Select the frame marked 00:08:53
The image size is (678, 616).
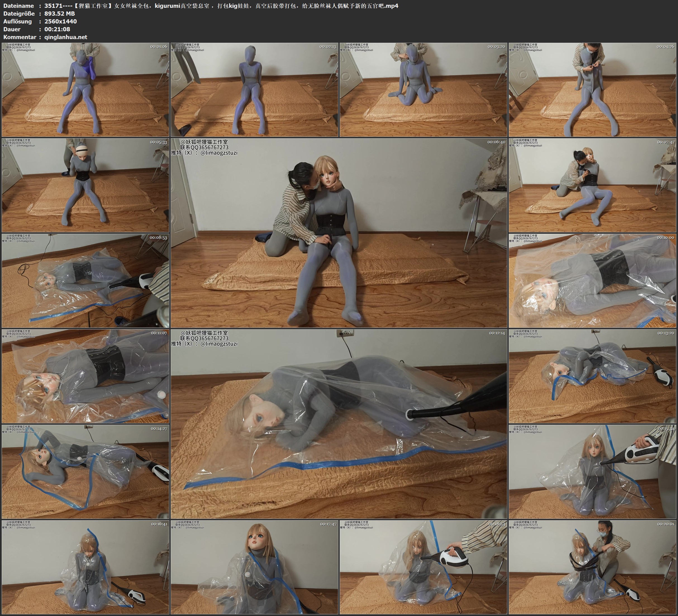pos(85,281)
